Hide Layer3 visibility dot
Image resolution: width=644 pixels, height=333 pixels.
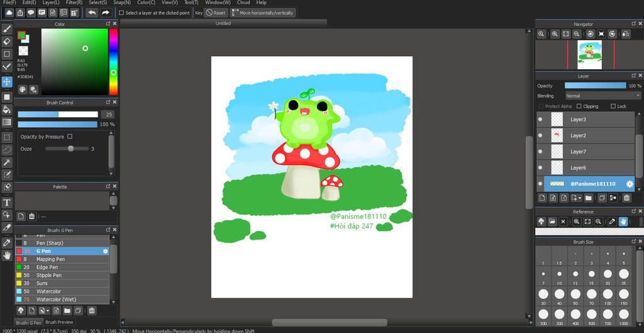(540, 119)
